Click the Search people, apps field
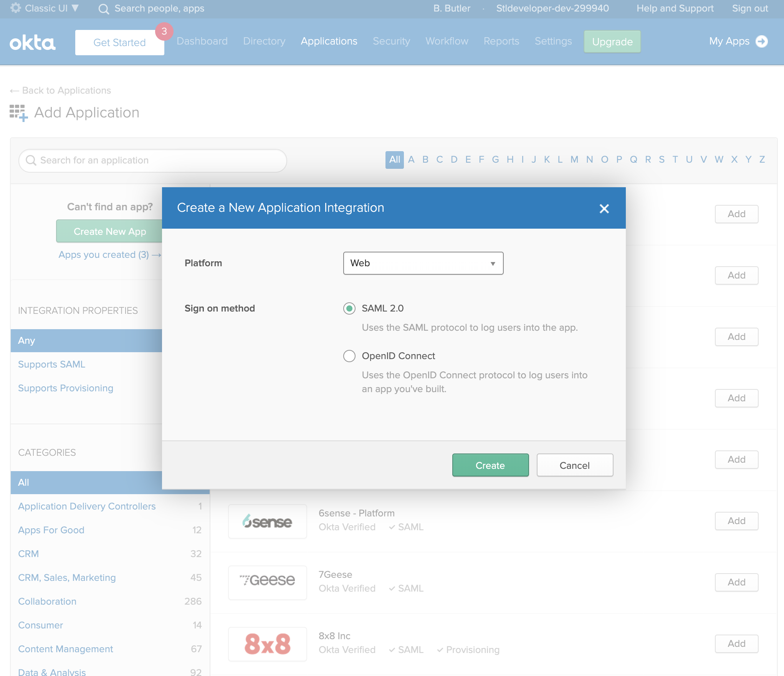 159,8
